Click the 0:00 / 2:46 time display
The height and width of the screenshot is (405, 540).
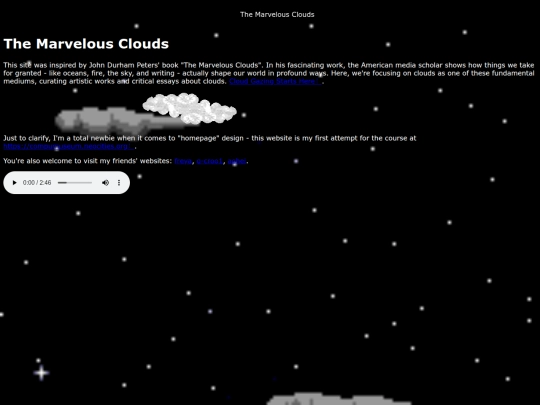tap(37, 183)
